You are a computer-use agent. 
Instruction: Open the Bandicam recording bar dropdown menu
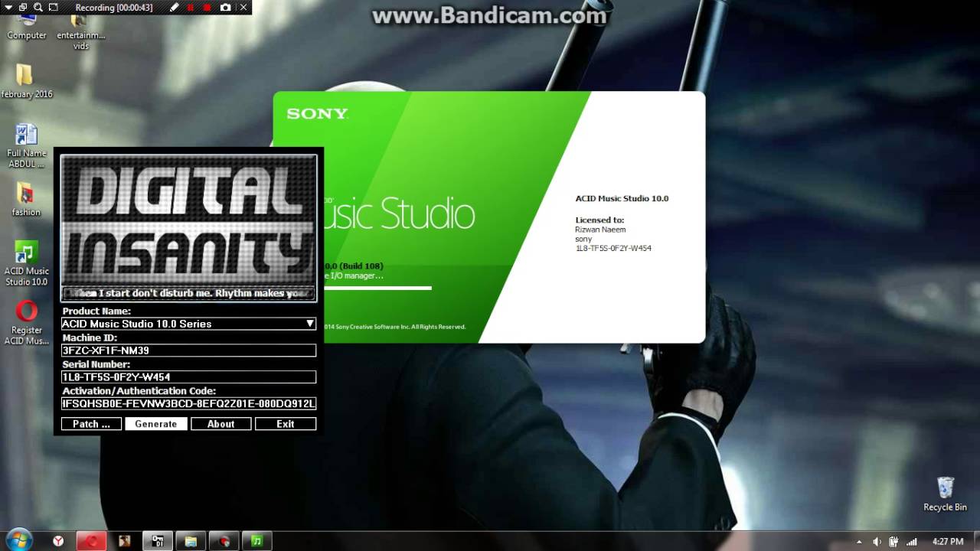[x=10, y=7]
